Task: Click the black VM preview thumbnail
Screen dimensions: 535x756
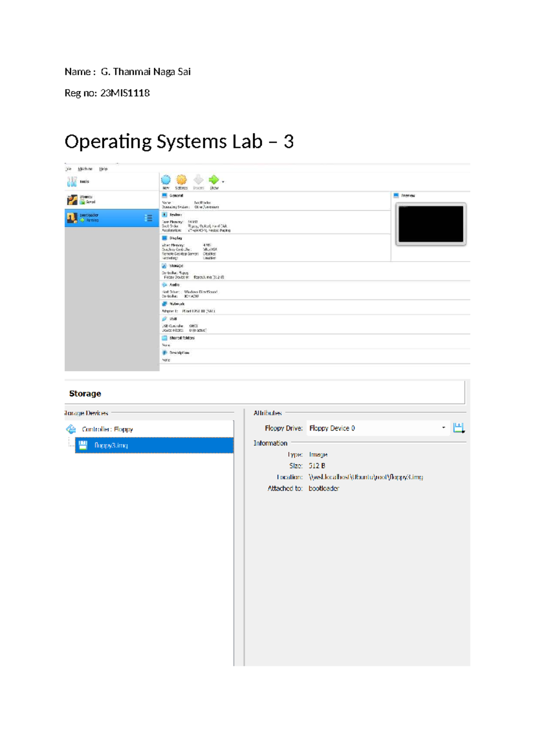Action: [431, 224]
